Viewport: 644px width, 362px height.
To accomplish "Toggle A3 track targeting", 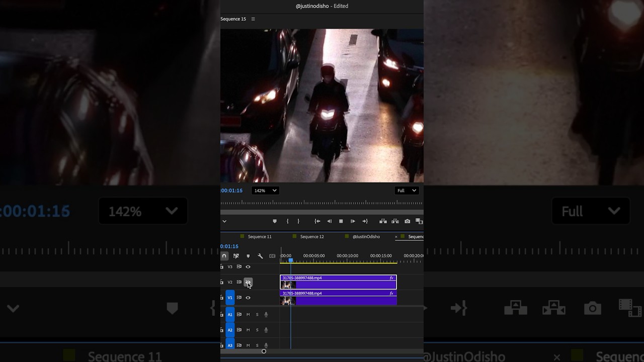I will click(x=230, y=344).
